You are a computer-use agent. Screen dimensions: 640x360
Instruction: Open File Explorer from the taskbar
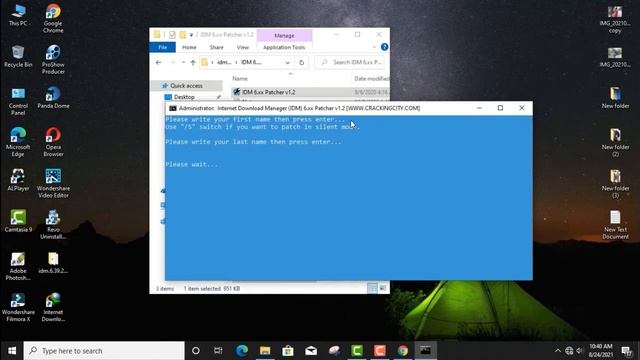click(265, 351)
